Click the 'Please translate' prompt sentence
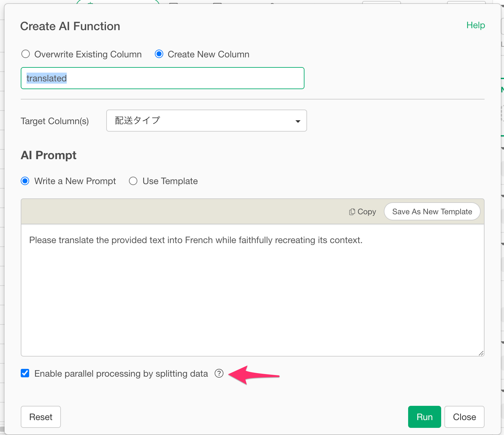The height and width of the screenshot is (435, 504). (x=196, y=240)
